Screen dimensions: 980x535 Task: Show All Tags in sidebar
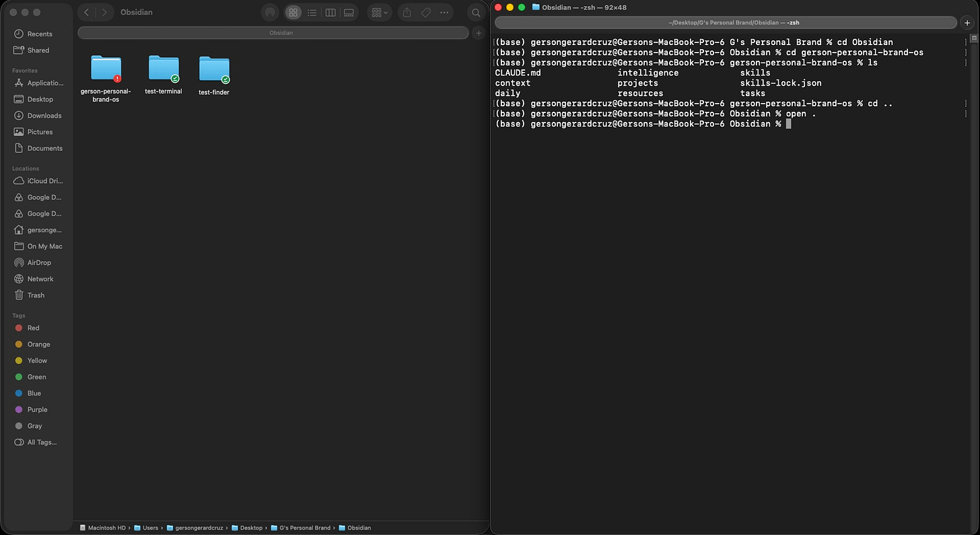36,442
